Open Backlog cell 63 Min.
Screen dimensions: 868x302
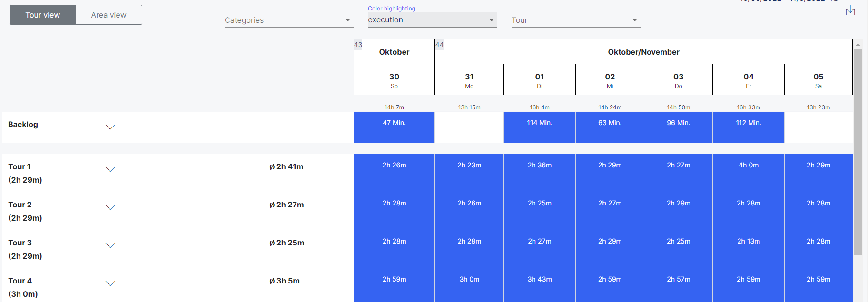610,127
